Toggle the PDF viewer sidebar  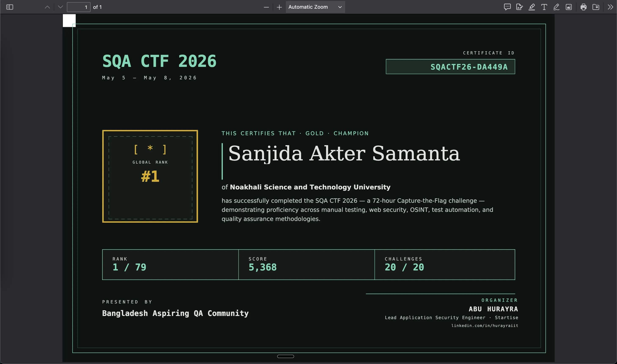10,7
